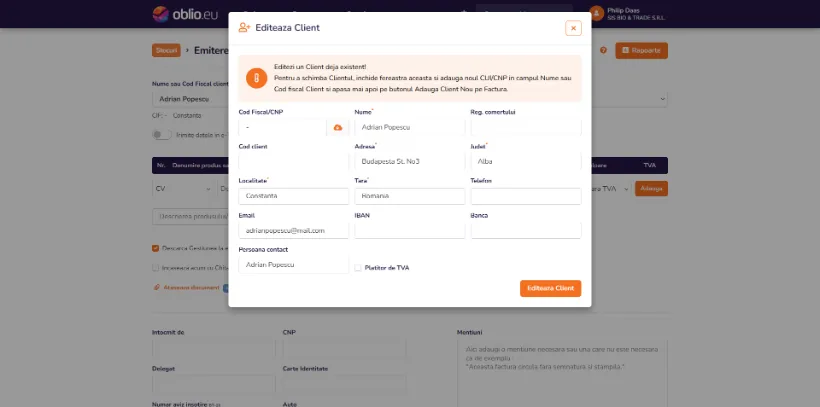Open the Rapoarte menu button
The width and height of the screenshot is (820, 407).
(x=641, y=50)
